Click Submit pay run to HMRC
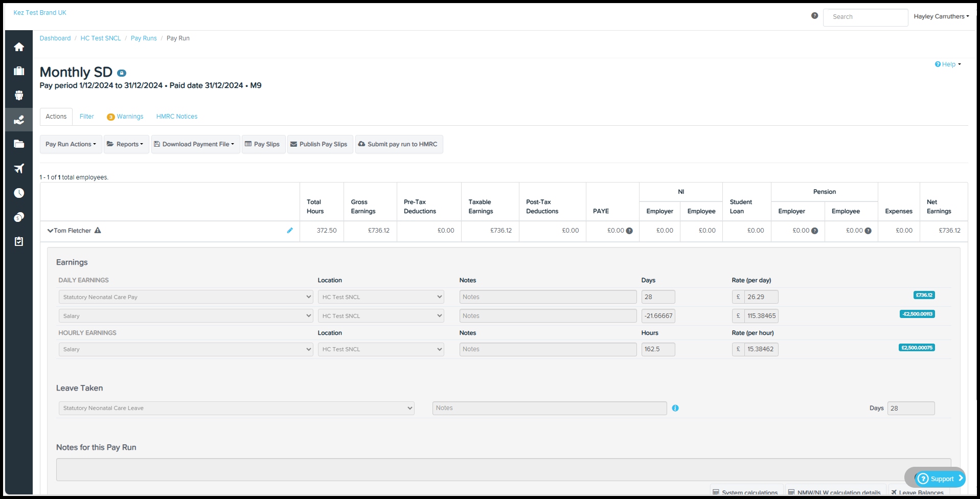The image size is (980, 499). point(398,144)
